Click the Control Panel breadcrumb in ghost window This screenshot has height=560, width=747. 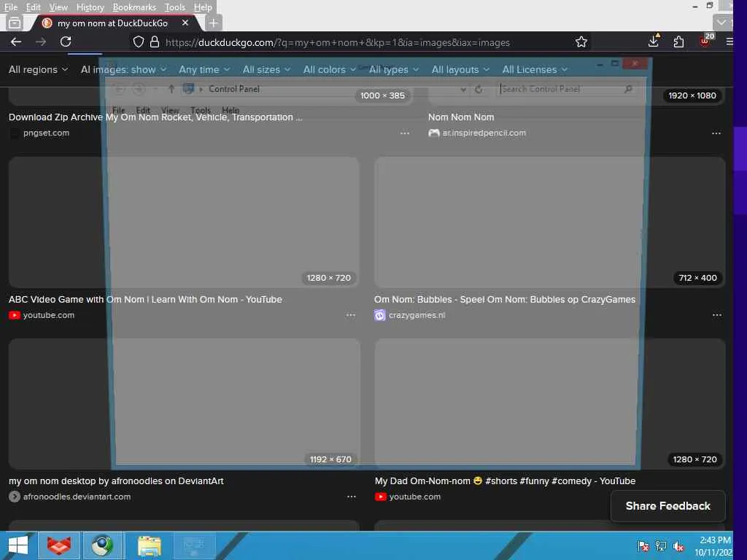tap(234, 89)
